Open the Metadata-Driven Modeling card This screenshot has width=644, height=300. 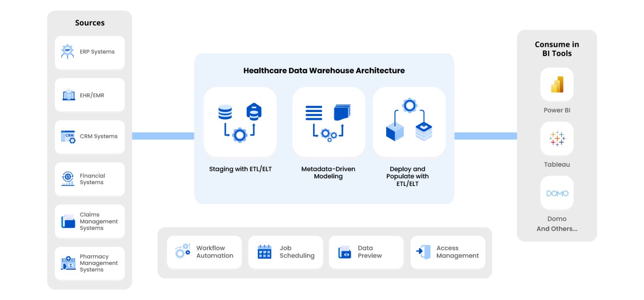point(328,122)
